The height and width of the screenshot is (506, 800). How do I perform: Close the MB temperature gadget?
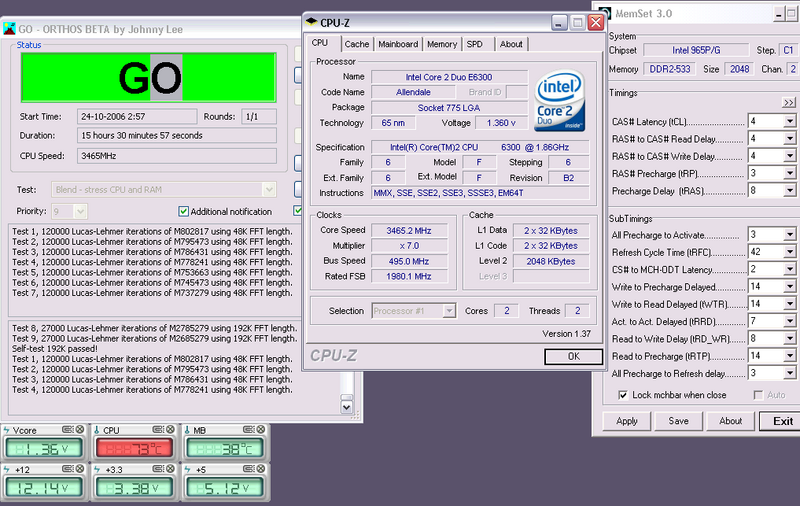tap(261, 429)
